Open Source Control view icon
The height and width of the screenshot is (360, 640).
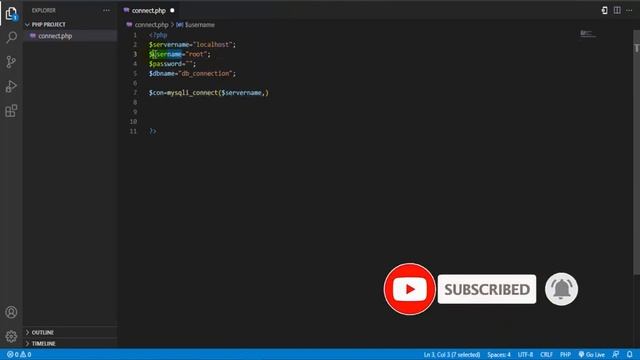tap(11, 62)
